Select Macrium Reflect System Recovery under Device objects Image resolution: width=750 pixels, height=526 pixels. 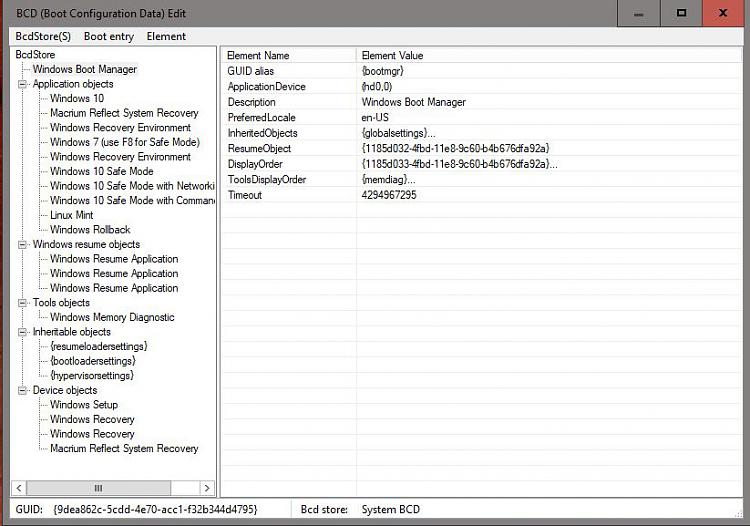click(124, 449)
